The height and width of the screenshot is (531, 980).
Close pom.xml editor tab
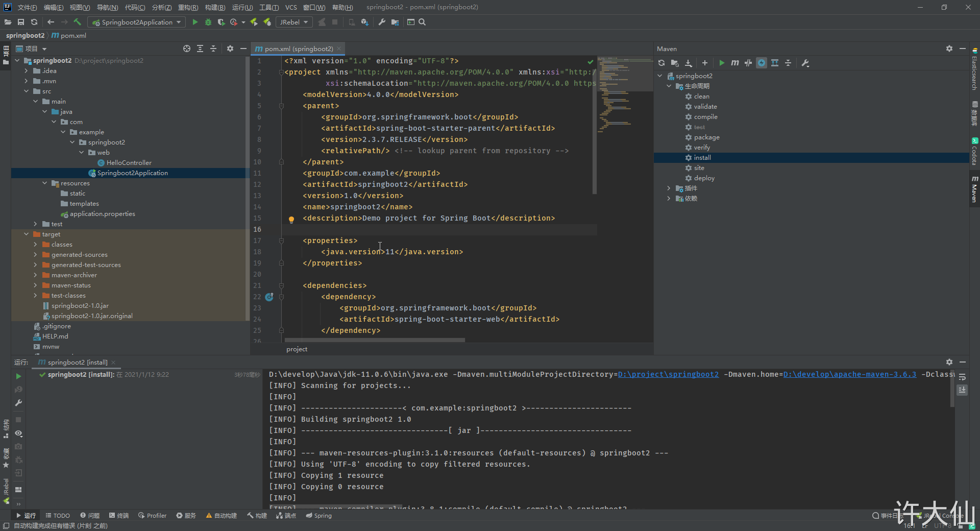tap(339, 49)
